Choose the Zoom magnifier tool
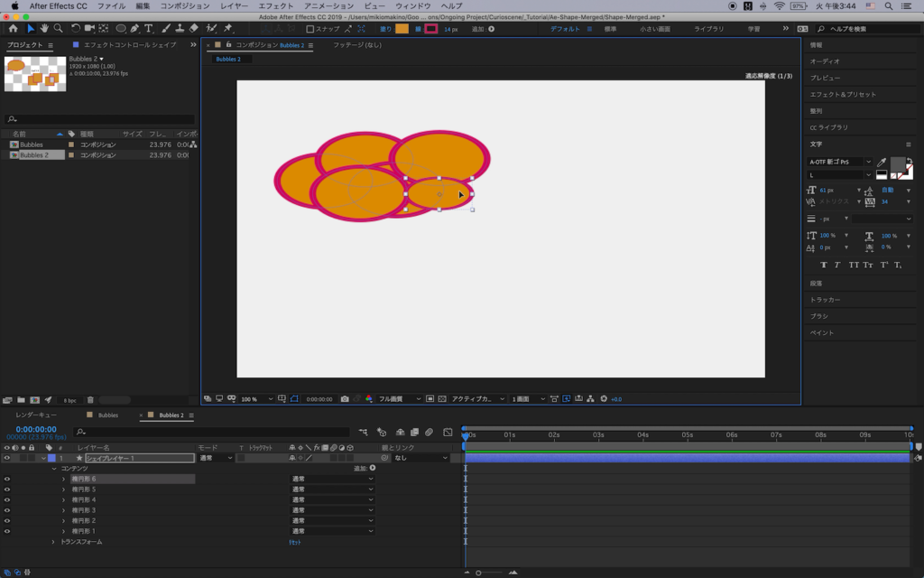The height and width of the screenshot is (578, 924). coord(58,29)
